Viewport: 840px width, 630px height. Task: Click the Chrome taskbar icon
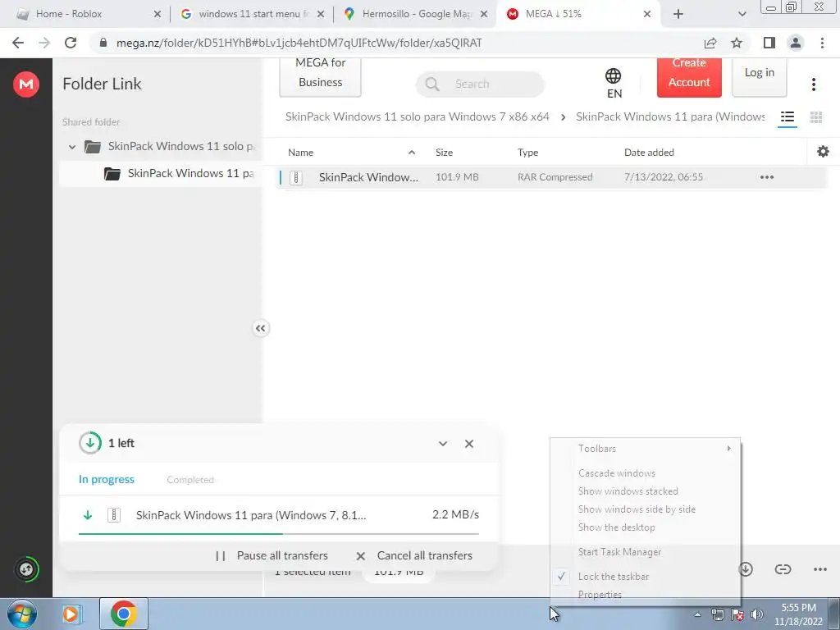click(x=124, y=614)
